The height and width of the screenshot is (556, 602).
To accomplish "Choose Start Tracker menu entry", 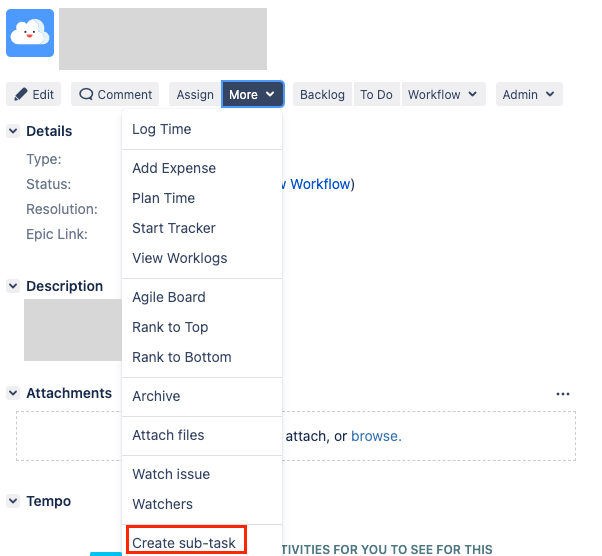I will tap(202, 228).
